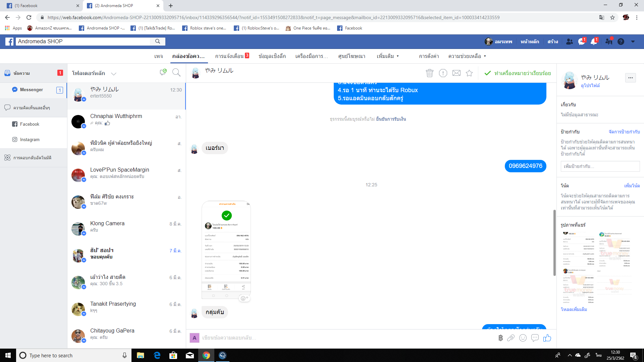The image size is (644, 362).
Task: Open Facebook Messenger notifications in top bar
Action: point(582,42)
